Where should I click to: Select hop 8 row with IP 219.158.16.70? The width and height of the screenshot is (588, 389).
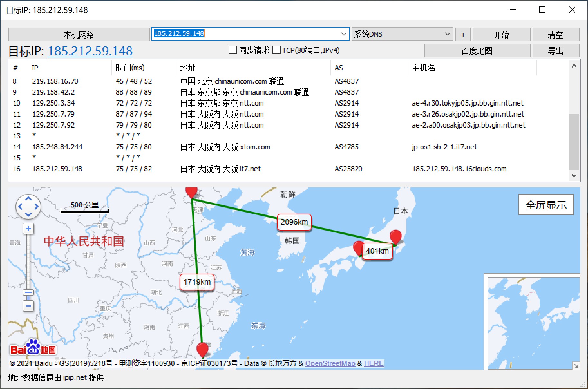tap(289, 81)
